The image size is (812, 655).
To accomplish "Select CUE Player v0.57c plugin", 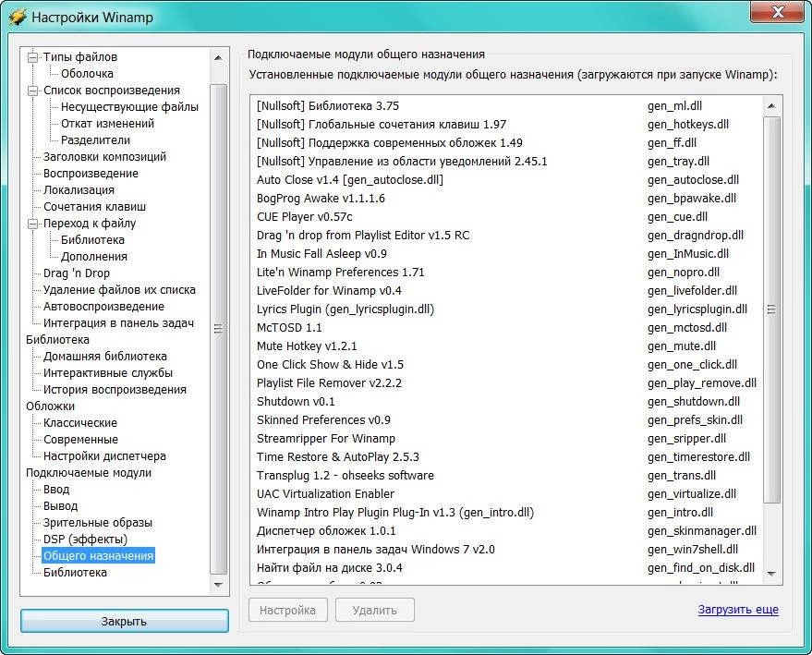I will click(506, 216).
